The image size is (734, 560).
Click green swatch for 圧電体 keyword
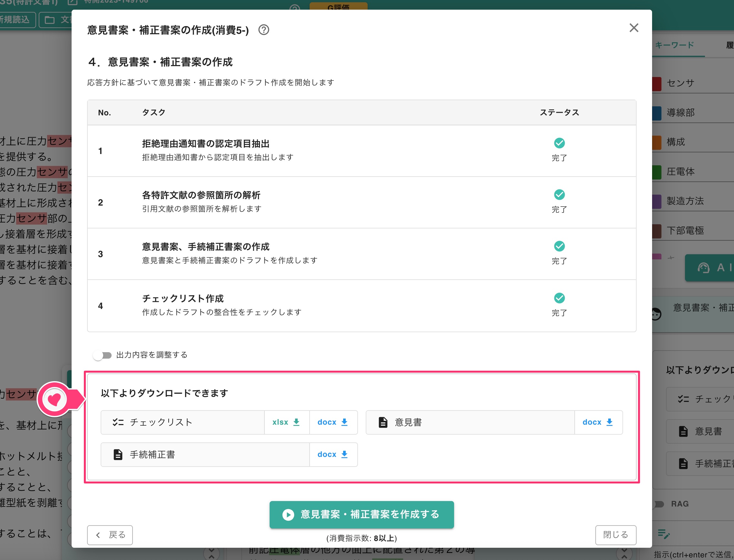(x=657, y=172)
